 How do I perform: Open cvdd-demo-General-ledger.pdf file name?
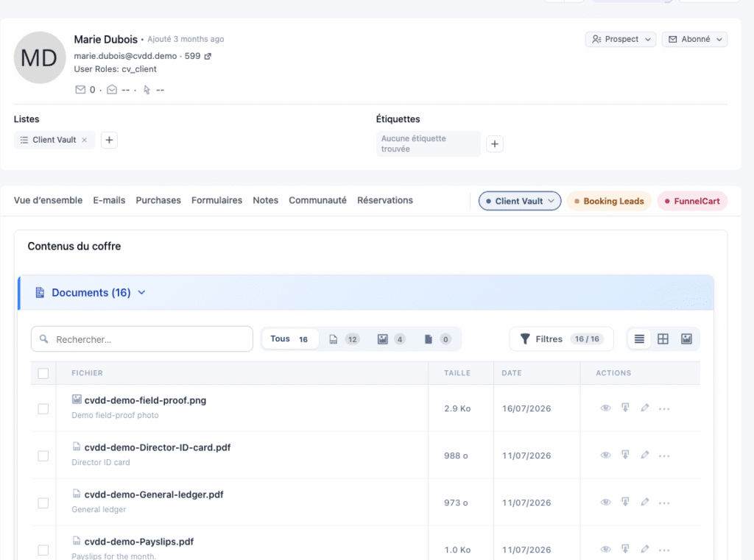[x=154, y=495]
